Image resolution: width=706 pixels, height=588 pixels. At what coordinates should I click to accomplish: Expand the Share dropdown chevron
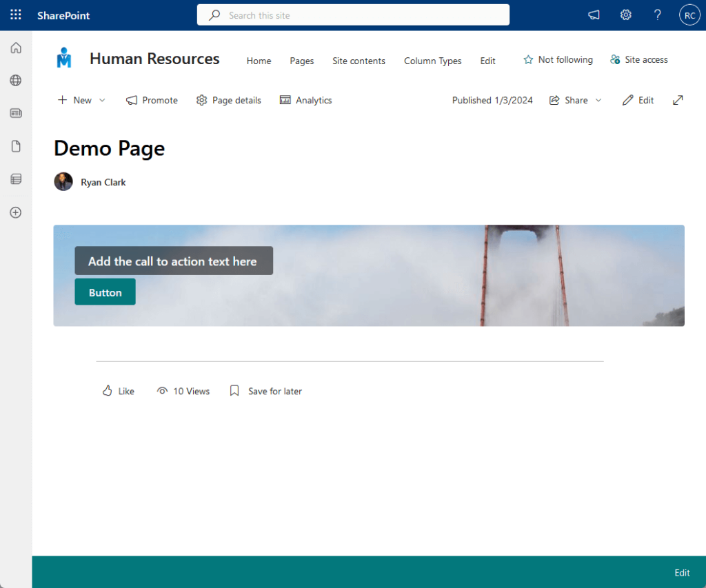click(x=598, y=101)
